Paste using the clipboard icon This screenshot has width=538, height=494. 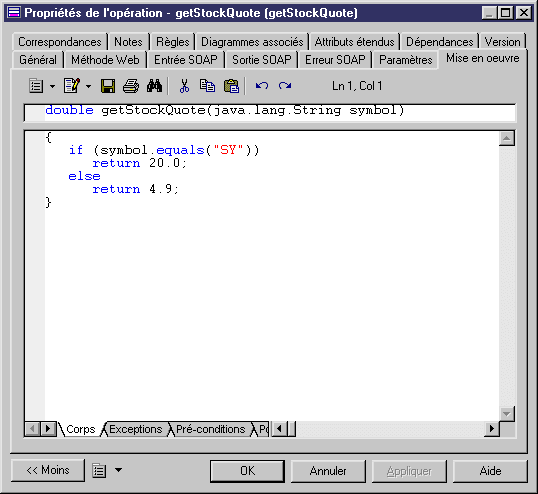231,86
